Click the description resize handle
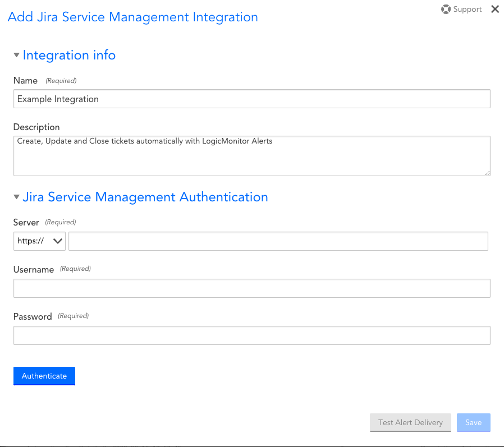 pyautogui.click(x=487, y=173)
